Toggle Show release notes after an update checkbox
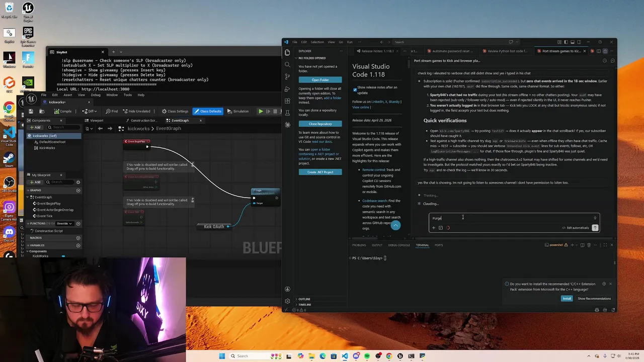644x362 pixels. point(355,89)
